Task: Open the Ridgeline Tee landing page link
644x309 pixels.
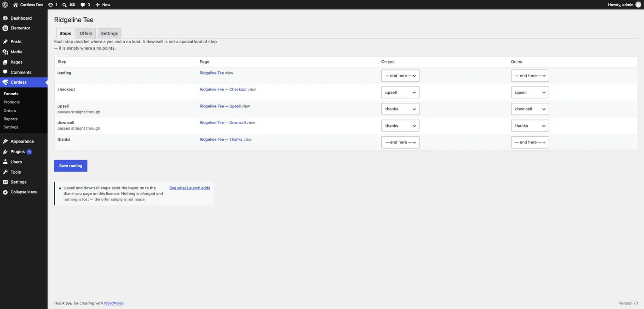Action: [212, 73]
